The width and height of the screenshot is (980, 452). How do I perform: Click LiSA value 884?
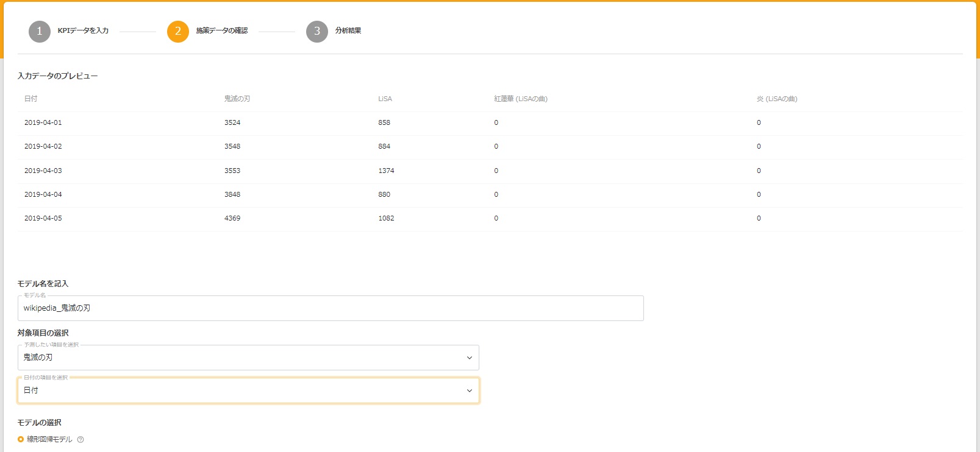tap(384, 146)
